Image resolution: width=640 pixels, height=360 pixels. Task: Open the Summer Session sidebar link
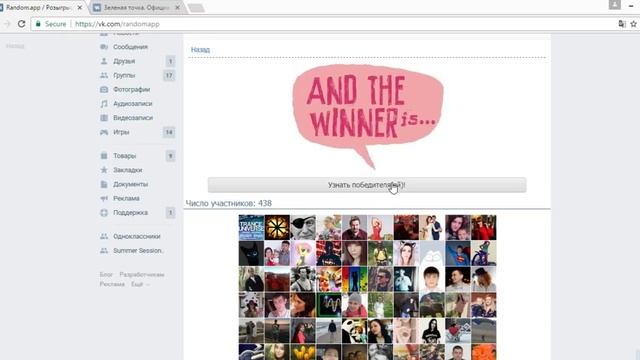click(x=137, y=251)
